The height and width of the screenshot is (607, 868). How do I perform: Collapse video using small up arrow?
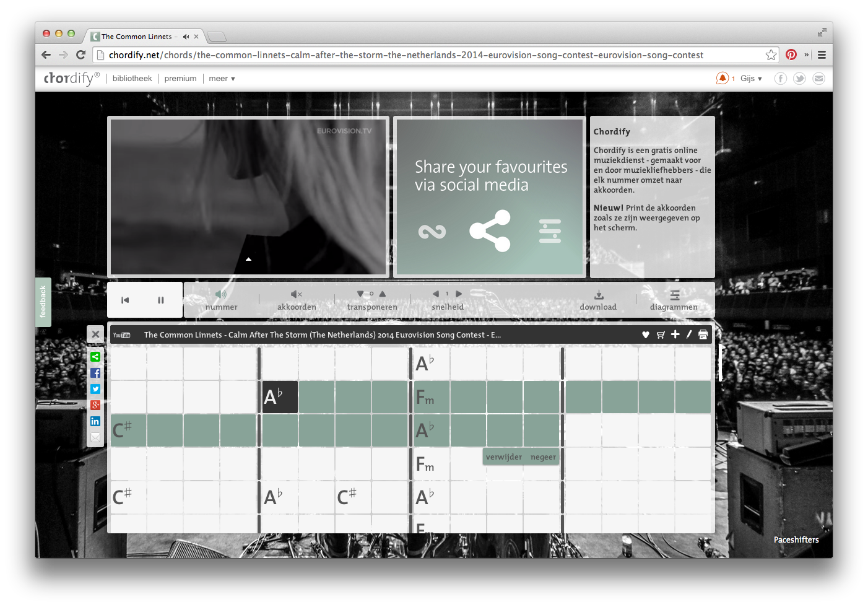[248, 260]
